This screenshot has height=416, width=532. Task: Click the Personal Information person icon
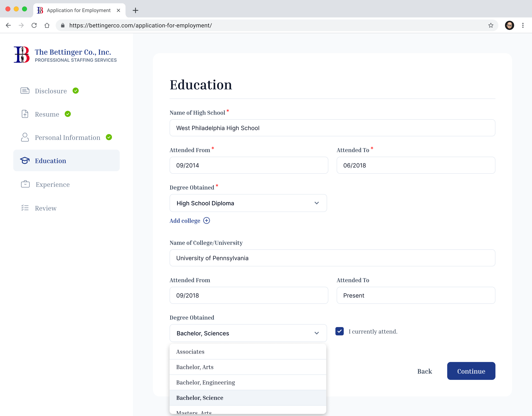point(25,137)
